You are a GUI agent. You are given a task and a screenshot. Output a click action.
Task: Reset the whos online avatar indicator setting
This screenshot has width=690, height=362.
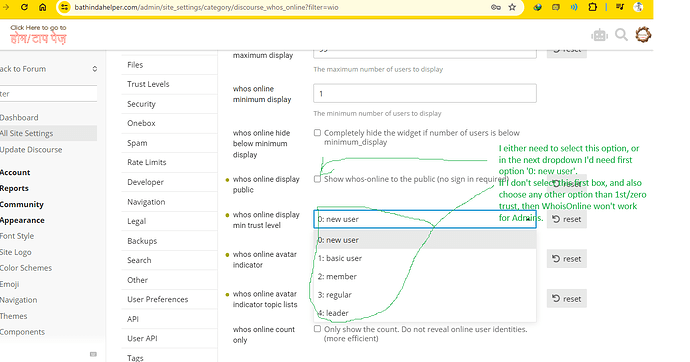click(x=567, y=259)
